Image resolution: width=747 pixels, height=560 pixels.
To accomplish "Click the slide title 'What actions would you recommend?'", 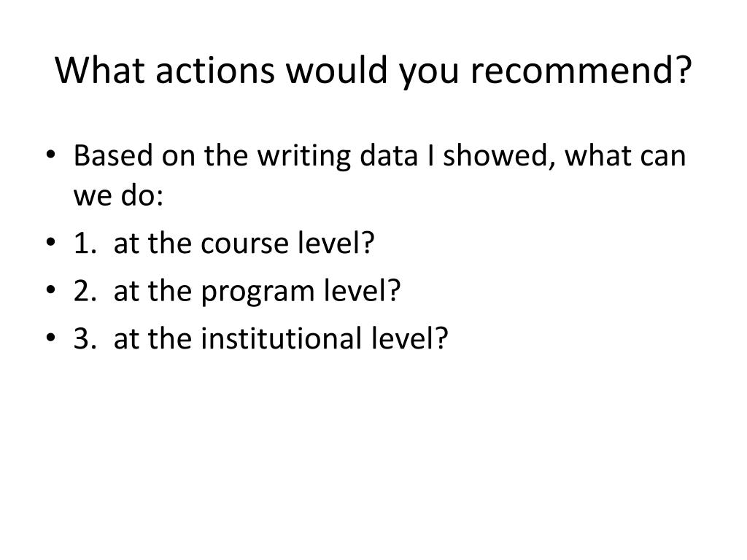I will tap(373, 71).
